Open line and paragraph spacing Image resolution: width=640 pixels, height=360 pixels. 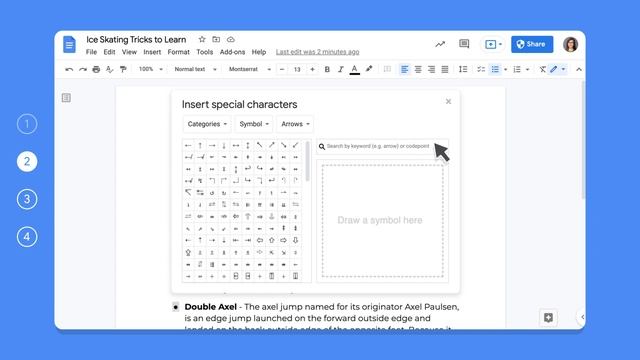463,69
